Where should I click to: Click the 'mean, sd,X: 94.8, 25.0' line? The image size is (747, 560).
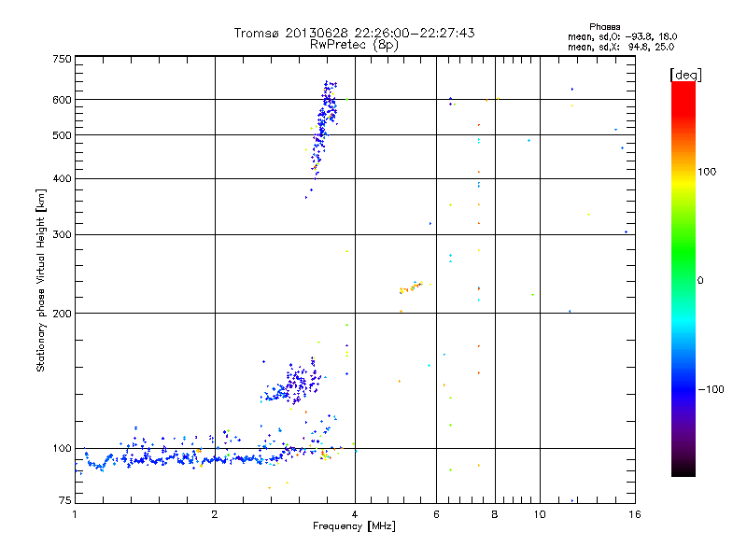[x=621, y=48]
